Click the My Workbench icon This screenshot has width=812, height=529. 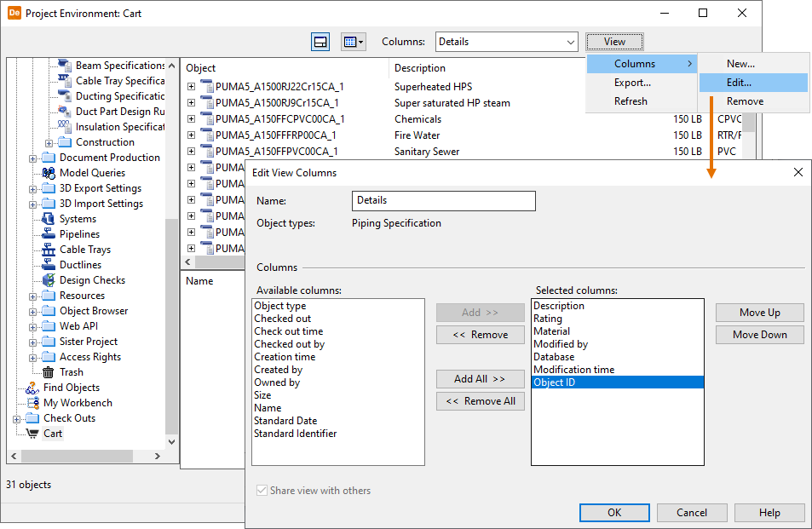click(32, 403)
